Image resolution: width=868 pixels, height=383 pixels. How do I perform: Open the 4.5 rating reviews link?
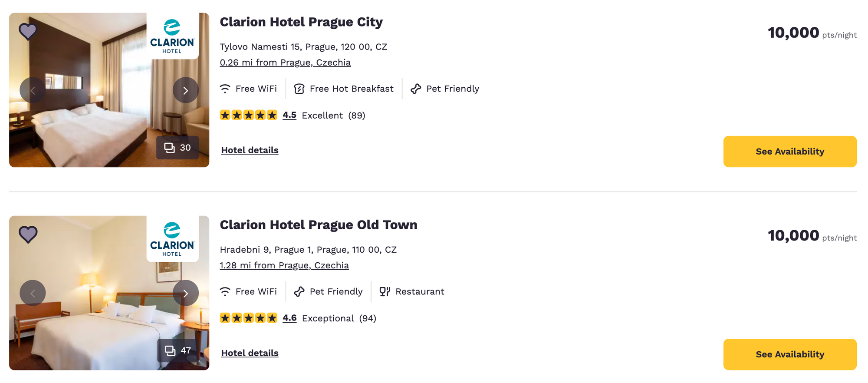[x=289, y=115]
